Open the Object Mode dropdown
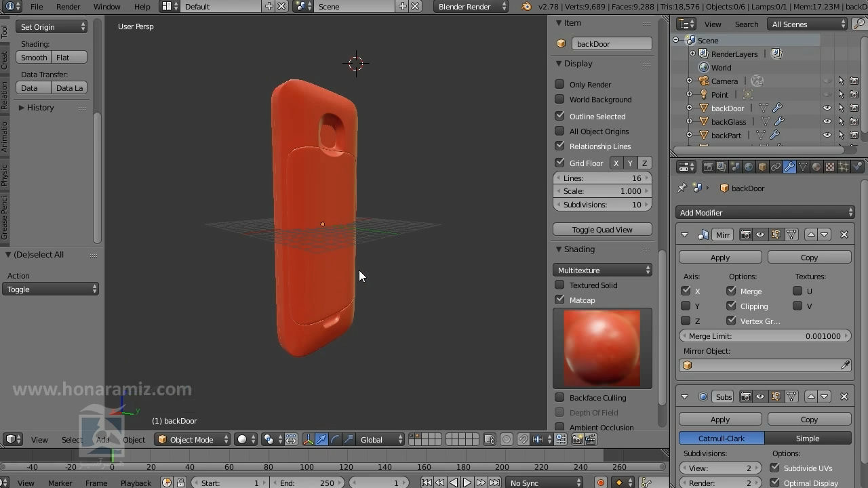868x488 pixels. pos(193,439)
